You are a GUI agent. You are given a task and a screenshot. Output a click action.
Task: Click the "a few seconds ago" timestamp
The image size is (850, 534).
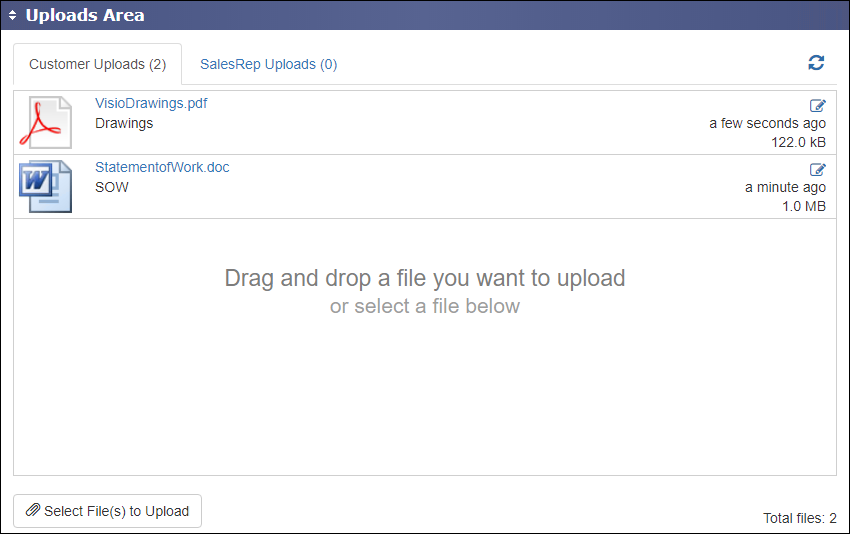[767, 123]
